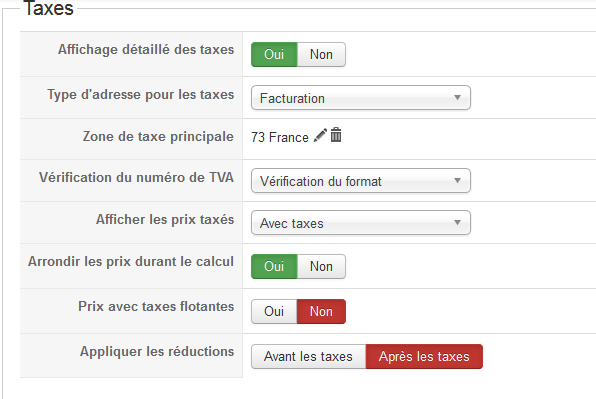
Task: Select Non for 'Prix avec taxes flotantes'
Action: (321, 312)
